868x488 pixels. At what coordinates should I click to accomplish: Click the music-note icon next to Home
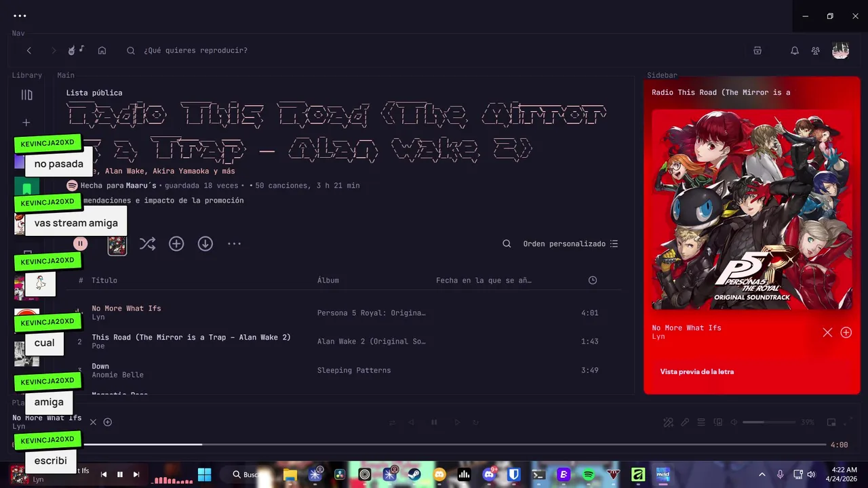[x=76, y=50]
